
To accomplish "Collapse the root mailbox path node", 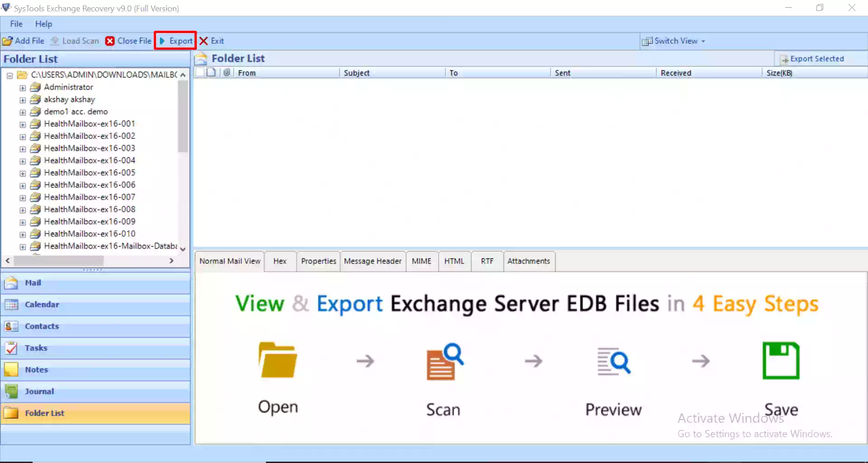I will tap(9, 76).
